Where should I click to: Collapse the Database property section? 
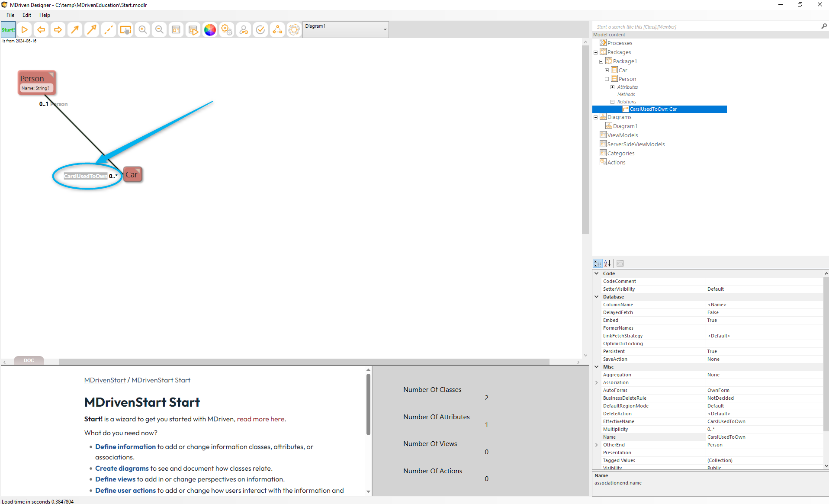coord(597,297)
